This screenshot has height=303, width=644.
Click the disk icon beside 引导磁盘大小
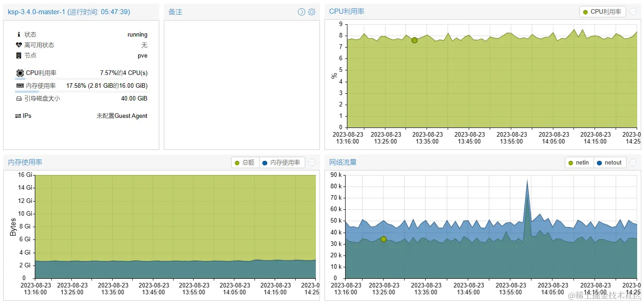pos(19,98)
